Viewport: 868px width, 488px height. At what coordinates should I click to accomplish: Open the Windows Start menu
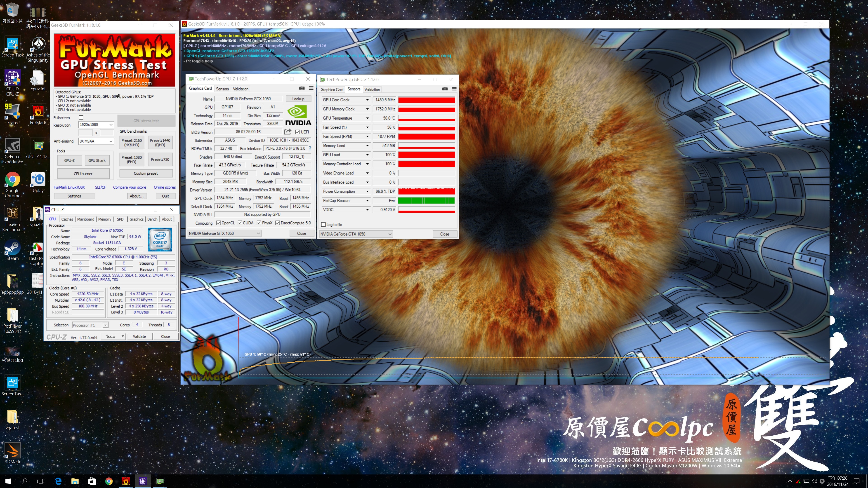coord(8,481)
